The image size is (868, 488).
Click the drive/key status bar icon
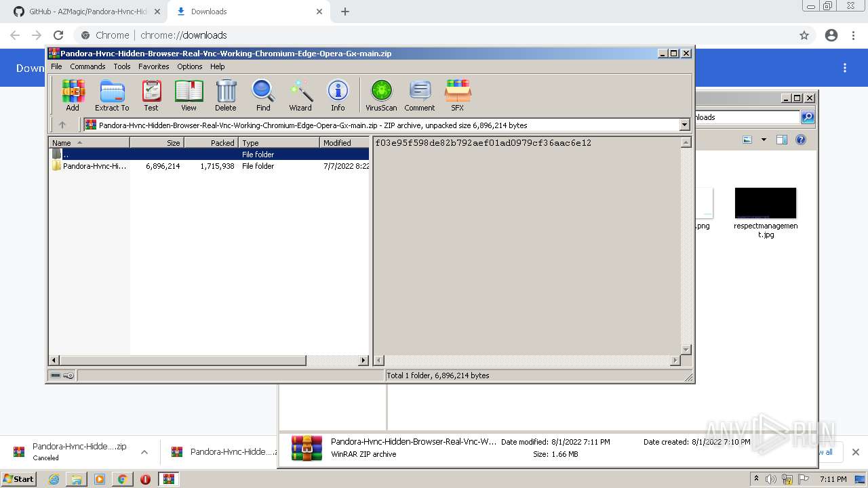tap(62, 375)
